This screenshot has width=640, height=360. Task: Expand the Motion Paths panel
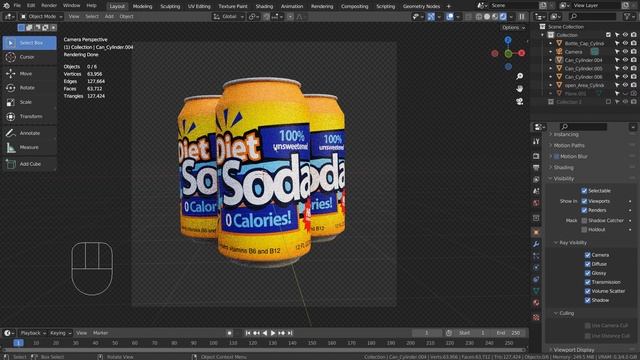(x=569, y=145)
